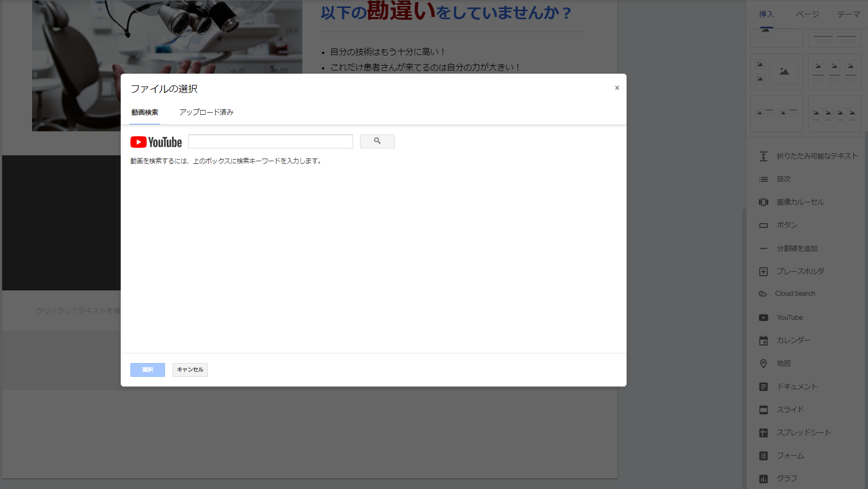The width and height of the screenshot is (868, 489).
Task: Choose the four-column image layout thumbnail
Action: 834,114
